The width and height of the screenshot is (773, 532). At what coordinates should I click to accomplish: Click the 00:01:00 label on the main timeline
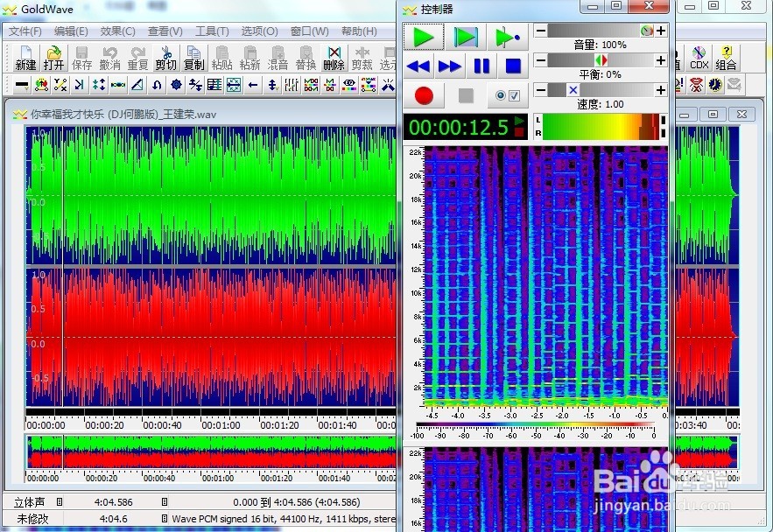click(221, 425)
